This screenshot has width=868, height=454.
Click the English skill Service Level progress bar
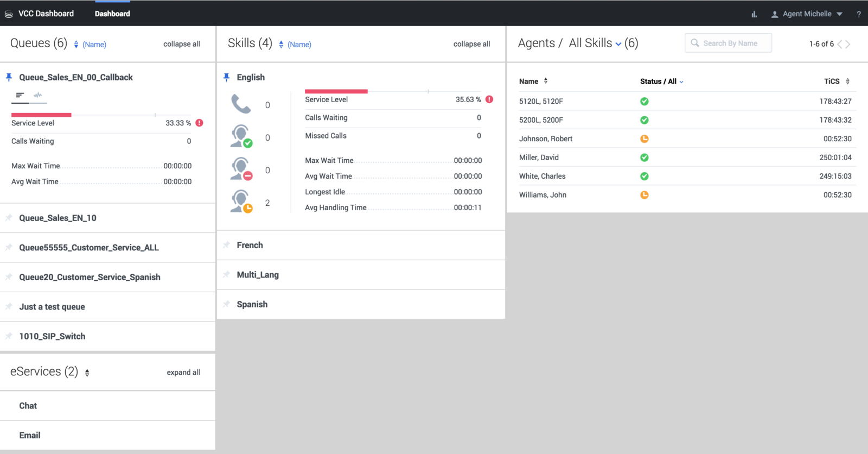(336, 91)
